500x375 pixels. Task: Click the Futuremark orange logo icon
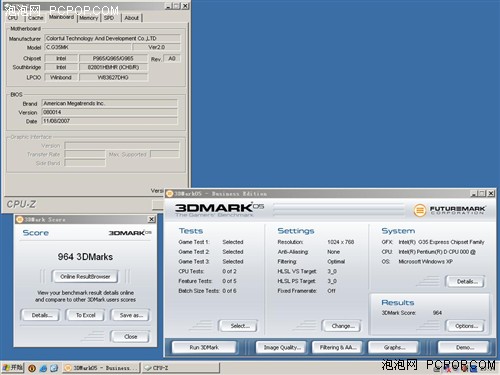point(420,210)
